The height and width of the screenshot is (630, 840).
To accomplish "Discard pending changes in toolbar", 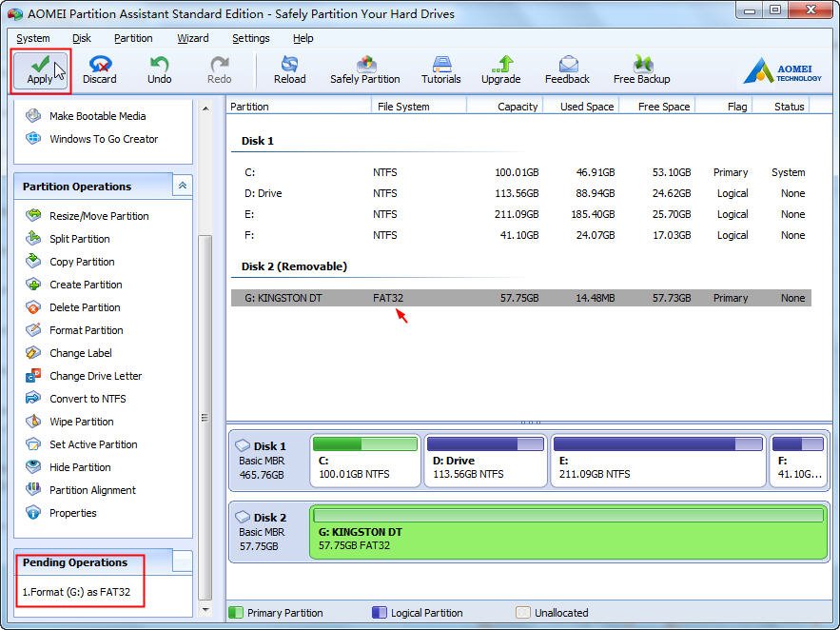I will point(100,70).
